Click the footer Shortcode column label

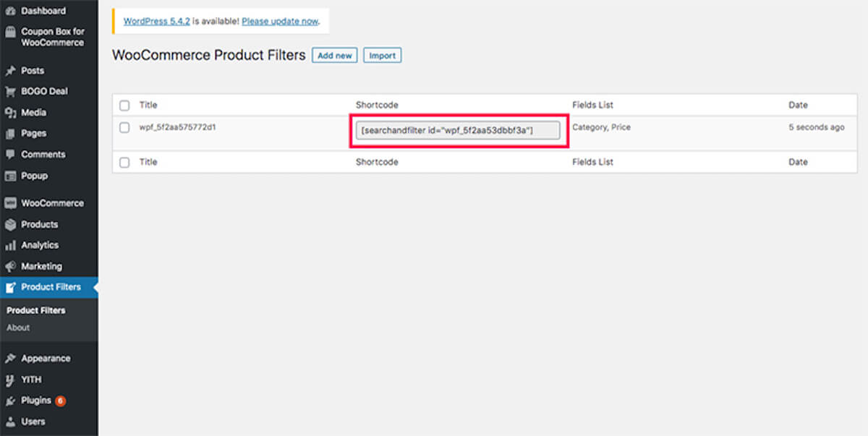[377, 163]
